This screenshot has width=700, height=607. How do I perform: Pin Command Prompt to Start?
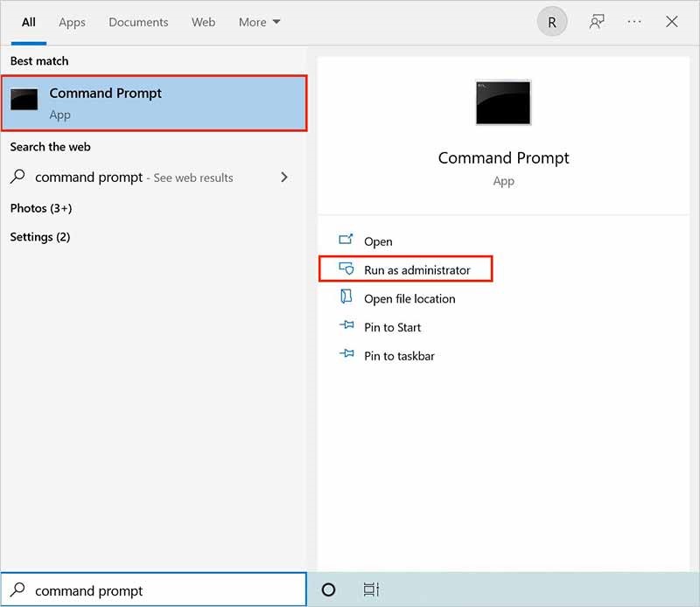pos(391,327)
